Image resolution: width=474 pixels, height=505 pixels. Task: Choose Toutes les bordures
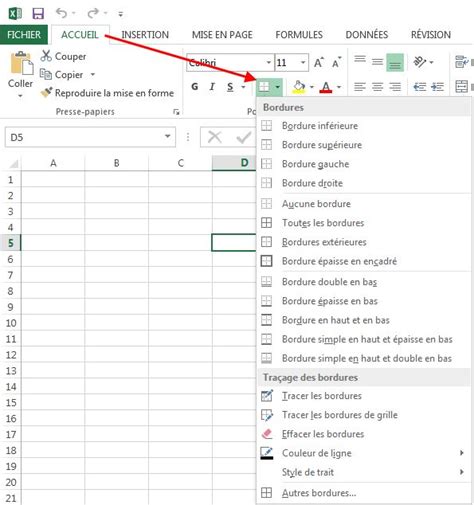click(x=363, y=223)
